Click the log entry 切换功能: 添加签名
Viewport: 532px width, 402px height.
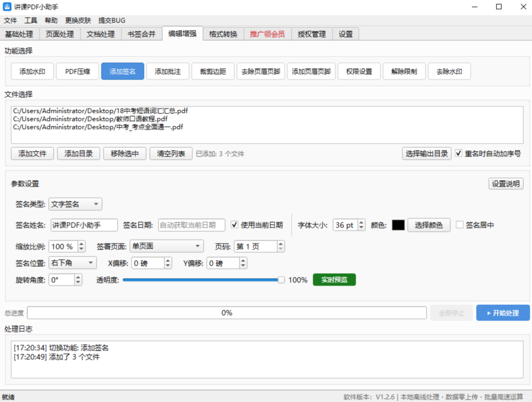[x=61, y=348]
